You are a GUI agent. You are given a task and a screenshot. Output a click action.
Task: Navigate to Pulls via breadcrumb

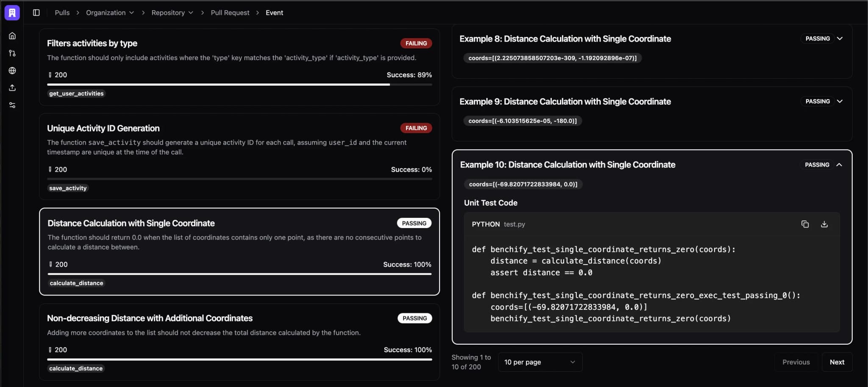pyautogui.click(x=62, y=12)
